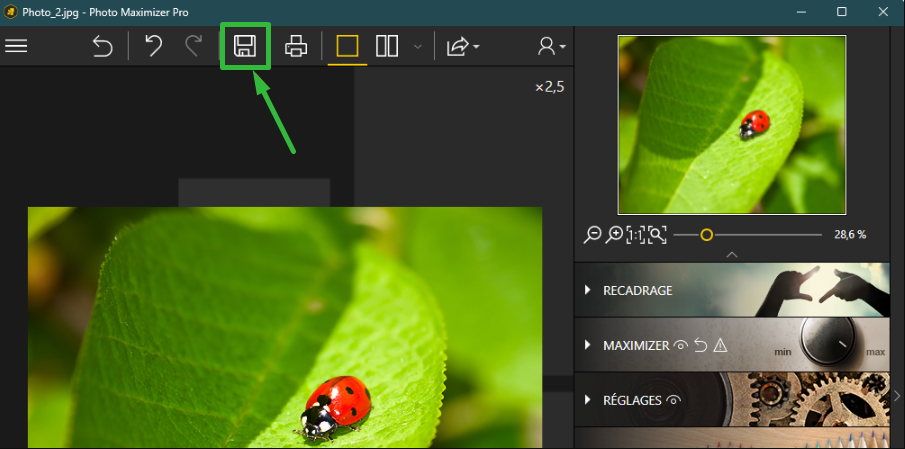Undo the last edit
The height and width of the screenshot is (449, 905).
point(153,46)
